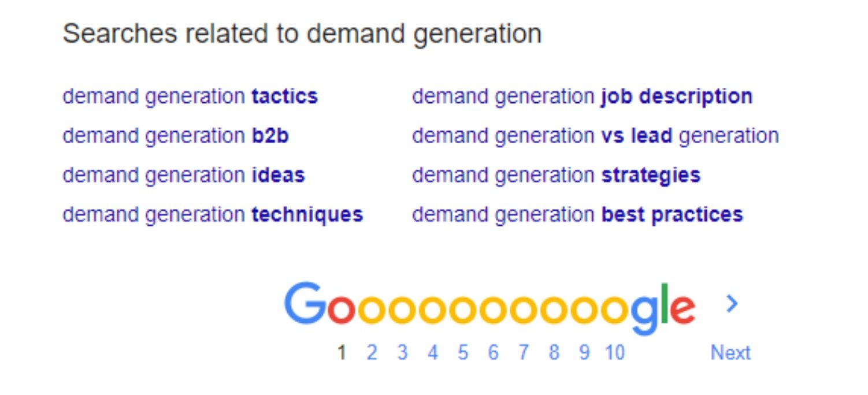
Task: Navigate to results page 6
Action: click(493, 352)
